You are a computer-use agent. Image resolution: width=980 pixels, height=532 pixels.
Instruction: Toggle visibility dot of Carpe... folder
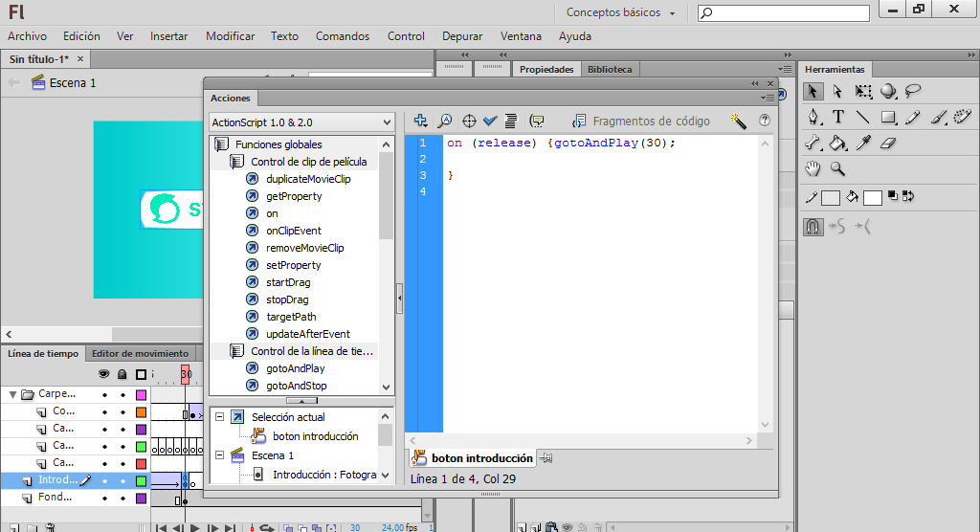point(104,394)
